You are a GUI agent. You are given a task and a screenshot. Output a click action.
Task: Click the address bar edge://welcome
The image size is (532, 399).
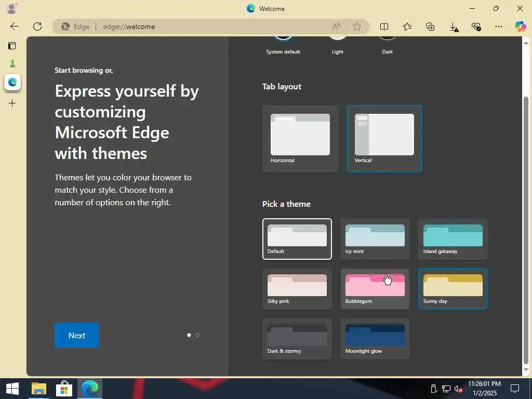point(211,26)
